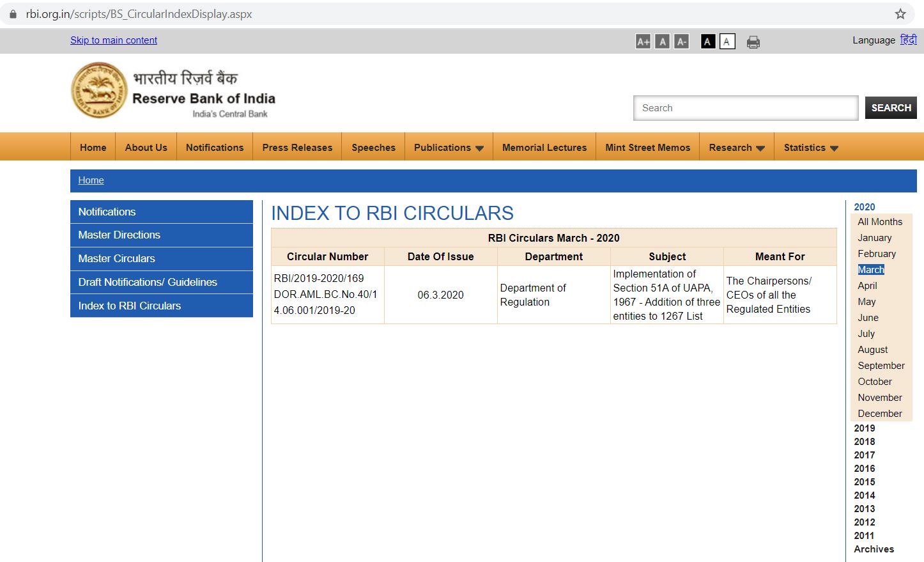924x562 pixels.
Task: Expand the Statistics dropdown menu
Action: [x=811, y=147]
